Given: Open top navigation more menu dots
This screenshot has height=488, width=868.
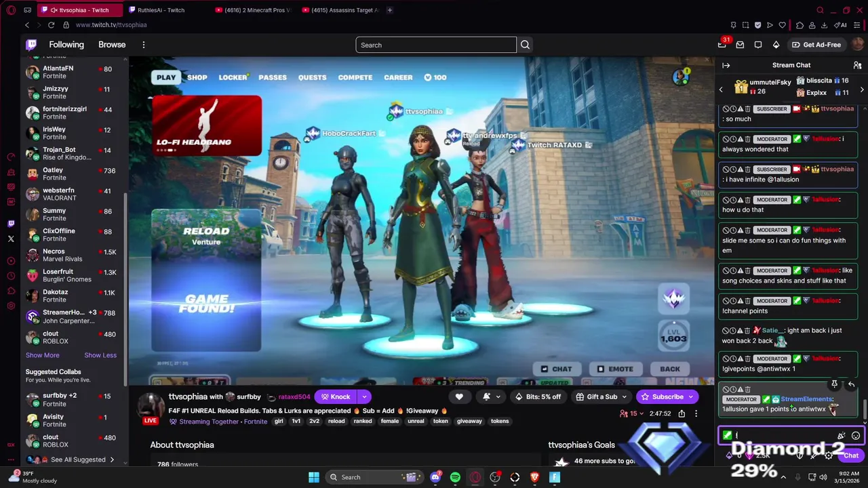Looking at the screenshot, I should pos(143,45).
